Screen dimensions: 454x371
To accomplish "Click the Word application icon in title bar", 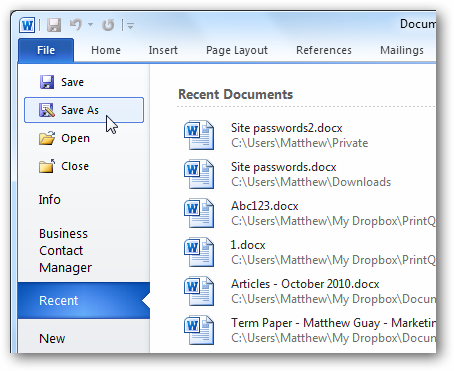I will [x=27, y=25].
